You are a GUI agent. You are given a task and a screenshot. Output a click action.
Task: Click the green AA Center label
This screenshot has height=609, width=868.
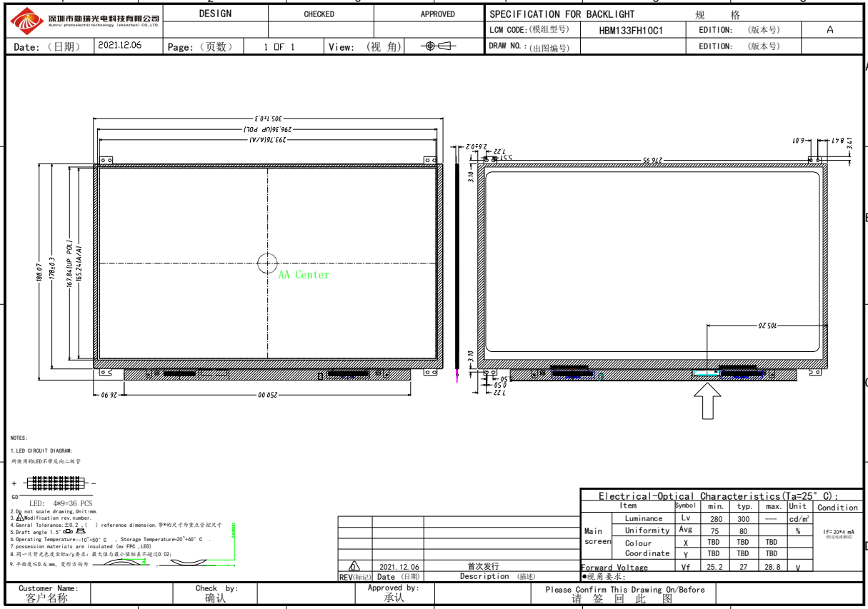(x=304, y=275)
